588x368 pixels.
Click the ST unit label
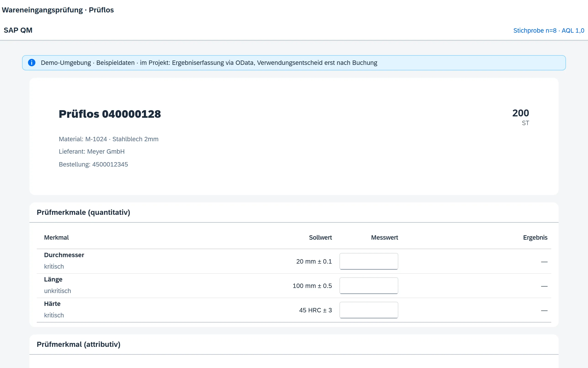[x=525, y=123]
